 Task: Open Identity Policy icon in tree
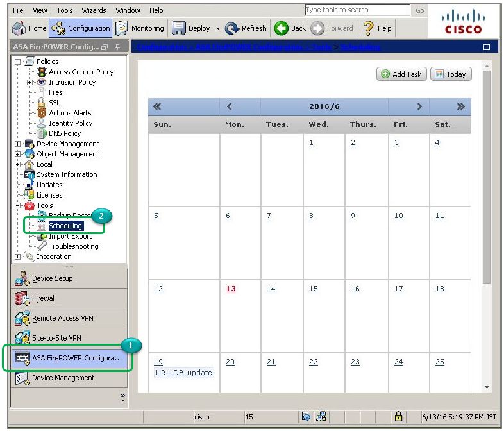(x=42, y=123)
